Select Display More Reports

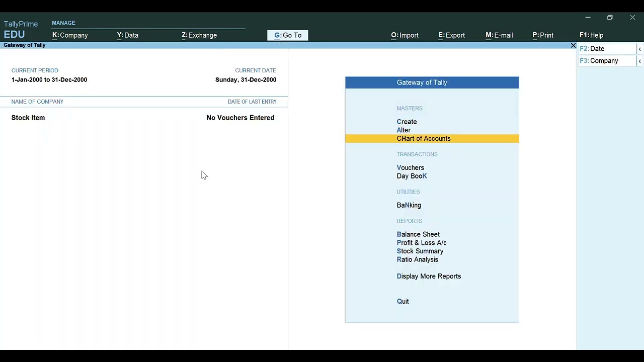429,277
